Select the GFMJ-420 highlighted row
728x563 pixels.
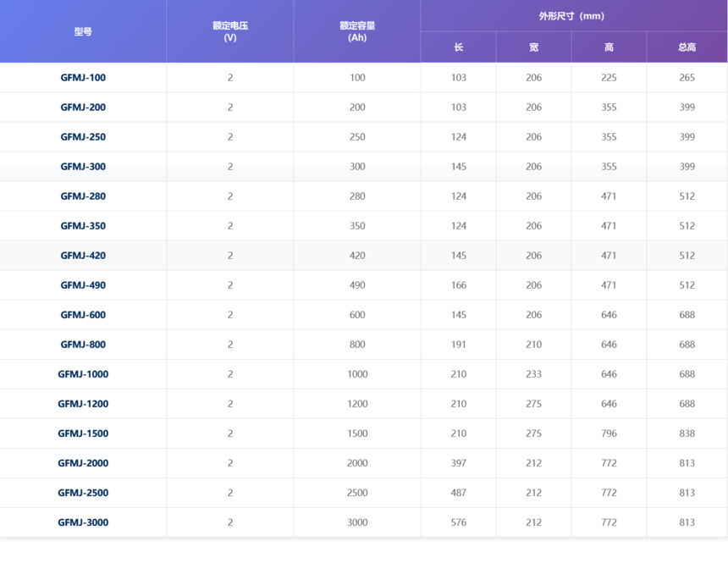[x=363, y=256]
